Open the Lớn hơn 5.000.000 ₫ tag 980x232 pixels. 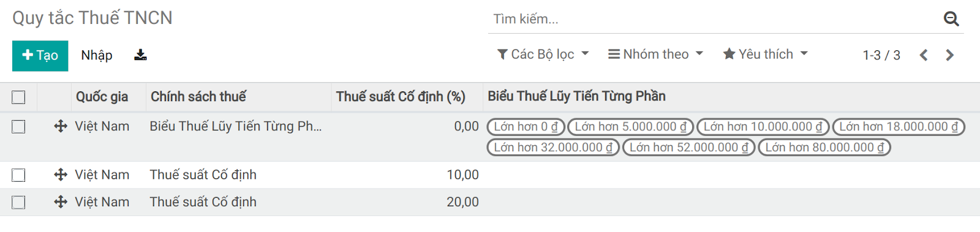click(630, 127)
